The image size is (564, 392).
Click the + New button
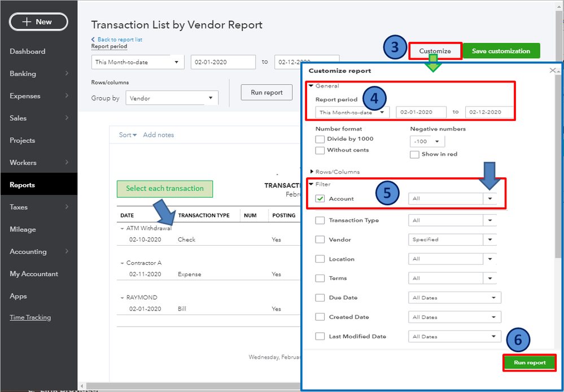pyautogui.click(x=38, y=22)
